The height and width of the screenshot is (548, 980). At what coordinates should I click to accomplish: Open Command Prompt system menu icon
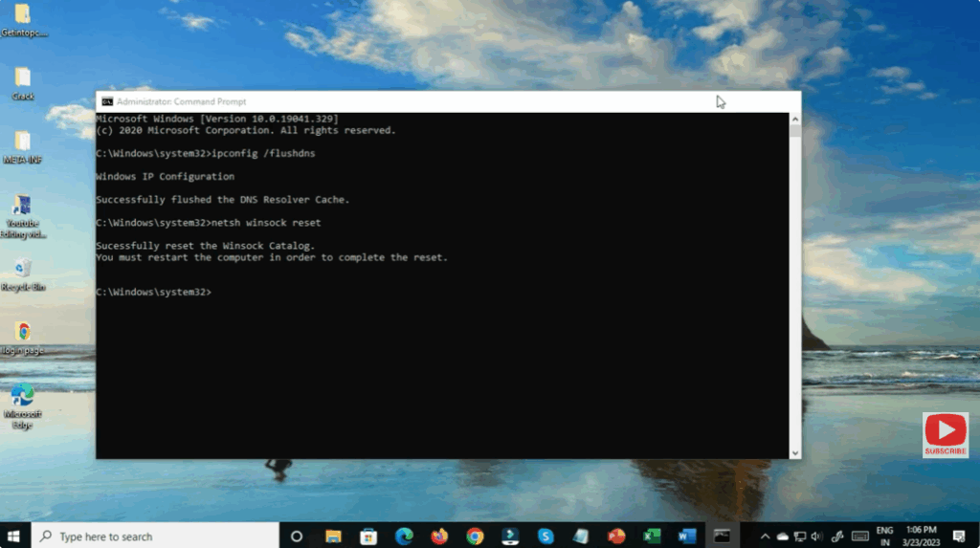coord(107,101)
